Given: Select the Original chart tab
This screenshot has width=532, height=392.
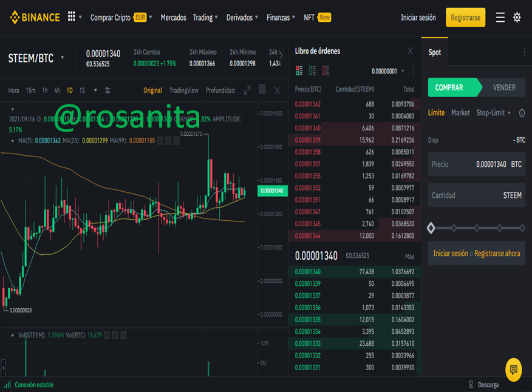Looking at the screenshot, I should coord(152,90).
